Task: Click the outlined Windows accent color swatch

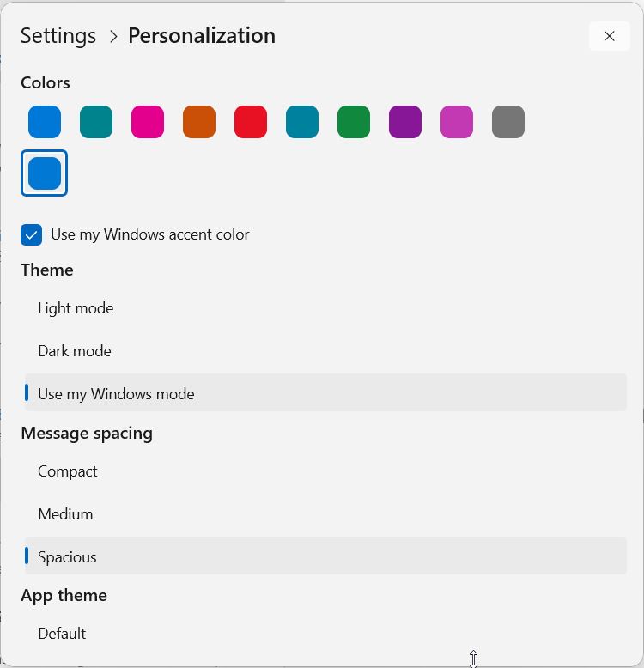Action: [45, 173]
